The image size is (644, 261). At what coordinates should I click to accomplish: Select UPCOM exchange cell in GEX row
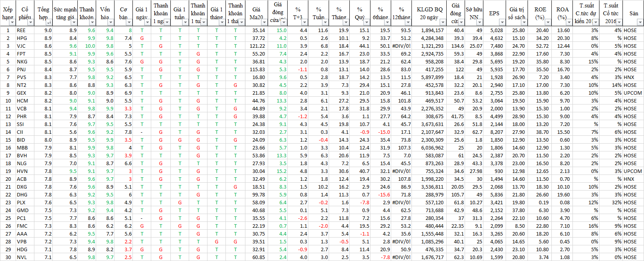(x=633, y=93)
